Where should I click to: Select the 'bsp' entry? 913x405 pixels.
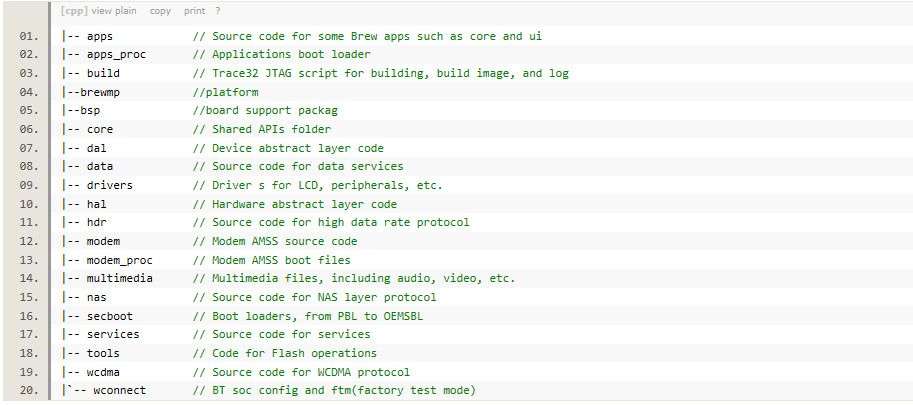pos(90,111)
